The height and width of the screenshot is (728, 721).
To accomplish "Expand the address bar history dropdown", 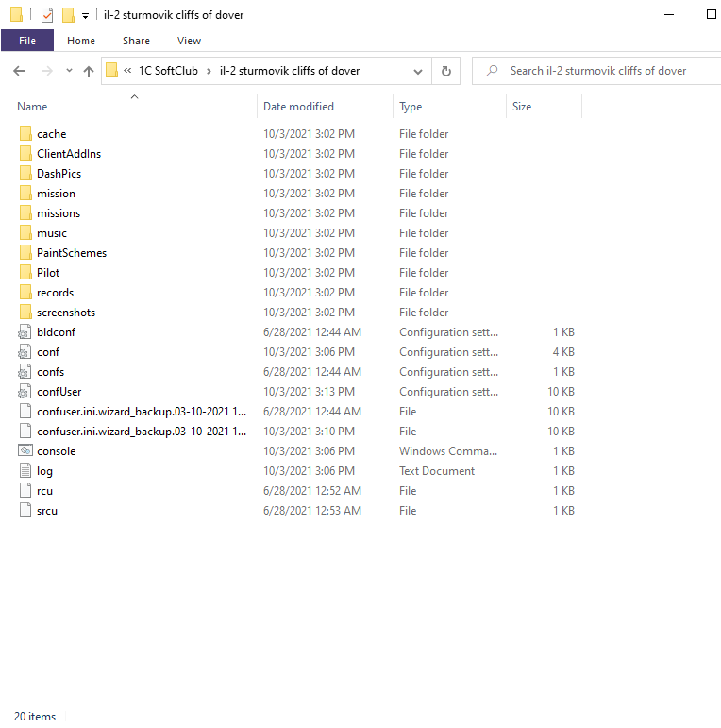I will point(417,72).
